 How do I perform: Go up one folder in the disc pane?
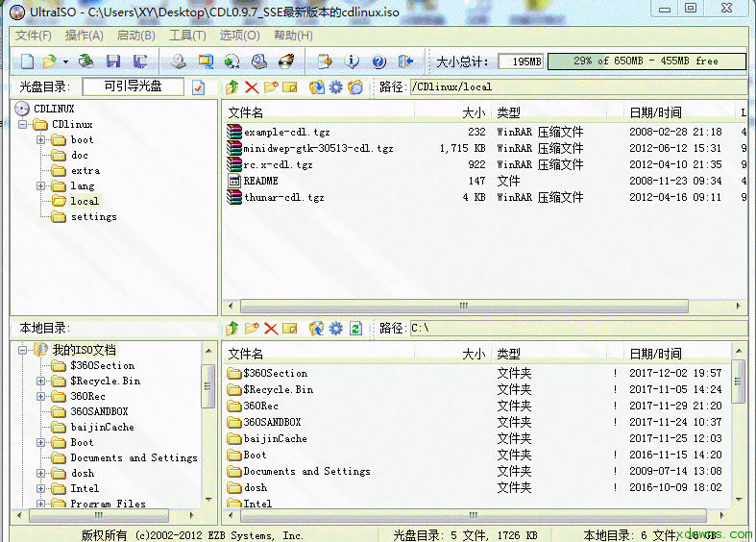(232, 87)
